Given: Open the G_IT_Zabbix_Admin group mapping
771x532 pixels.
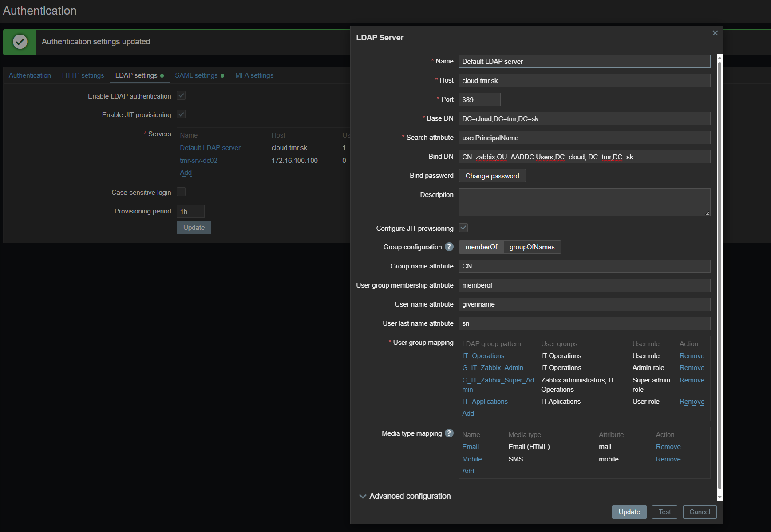Looking at the screenshot, I should coord(492,368).
